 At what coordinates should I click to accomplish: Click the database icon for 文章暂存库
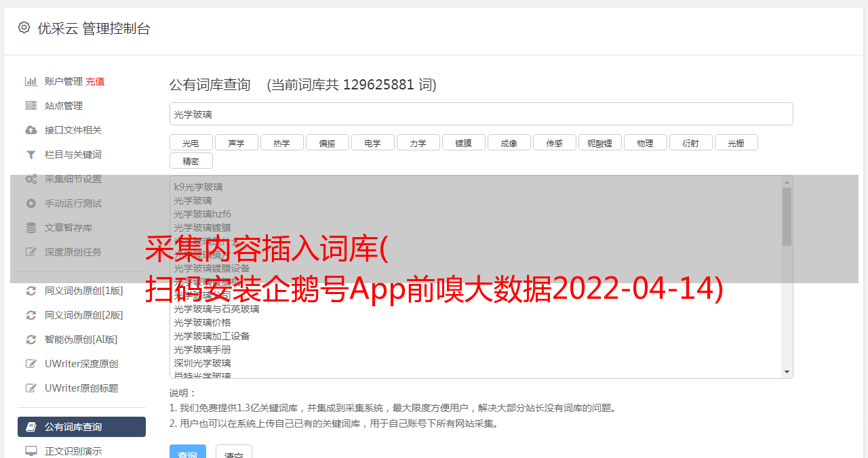point(31,228)
